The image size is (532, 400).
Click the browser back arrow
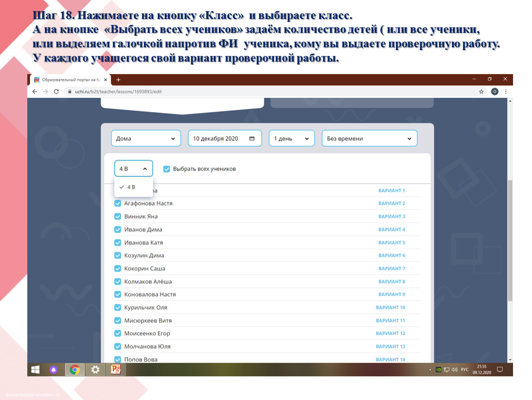35,92
